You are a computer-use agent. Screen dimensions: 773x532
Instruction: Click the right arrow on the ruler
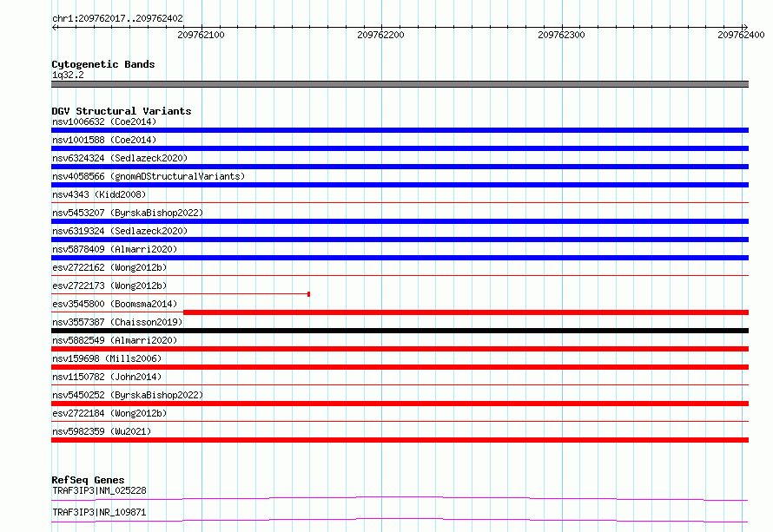[745, 27]
